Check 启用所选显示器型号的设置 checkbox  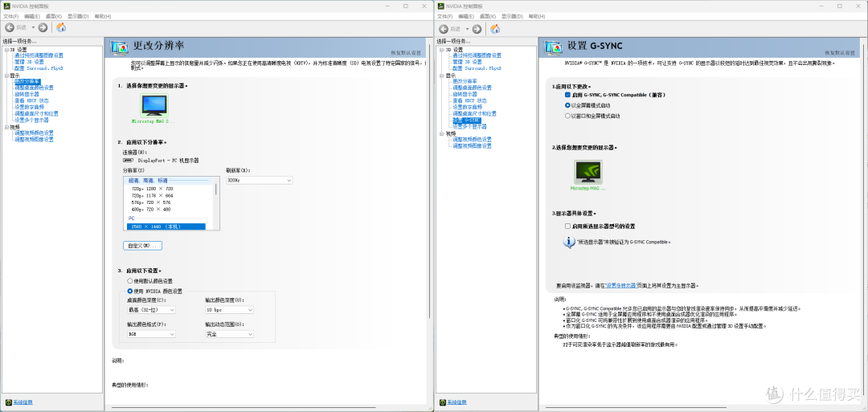coord(567,226)
